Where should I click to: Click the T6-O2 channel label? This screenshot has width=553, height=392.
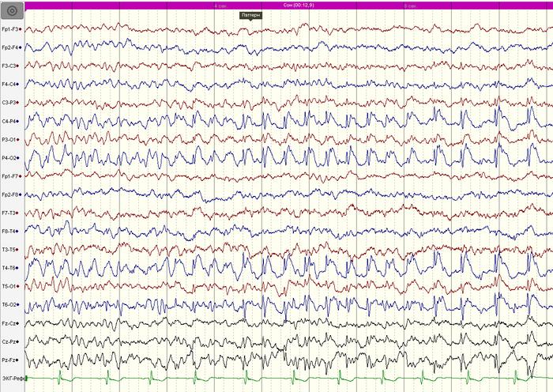[10, 304]
